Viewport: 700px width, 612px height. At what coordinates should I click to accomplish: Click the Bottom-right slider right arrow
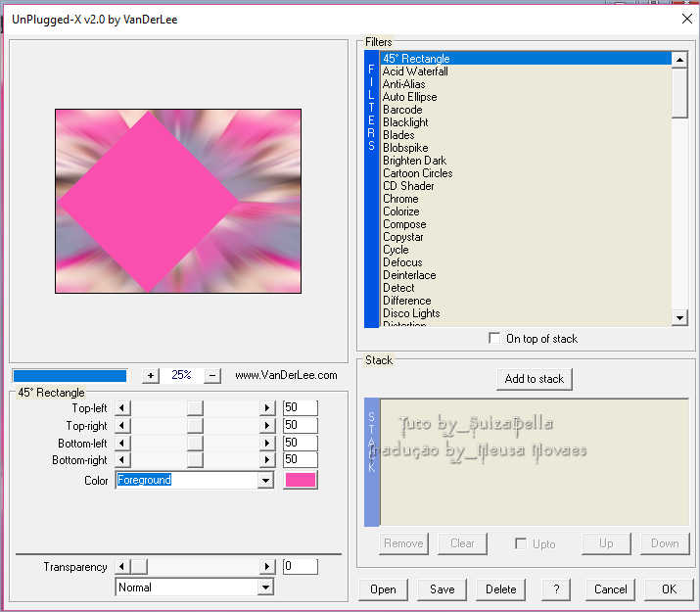[x=267, y=459]
